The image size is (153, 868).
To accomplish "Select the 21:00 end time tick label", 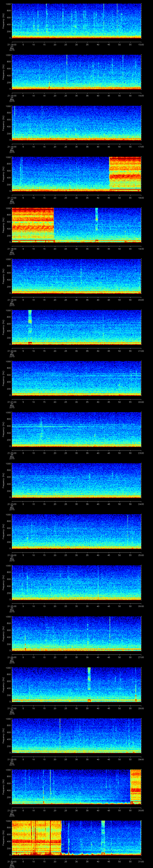I will [141, 351].
